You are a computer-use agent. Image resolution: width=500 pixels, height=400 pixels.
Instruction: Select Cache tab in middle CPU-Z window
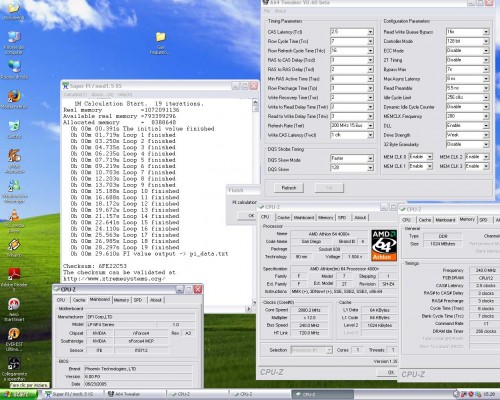click(283, 218)
